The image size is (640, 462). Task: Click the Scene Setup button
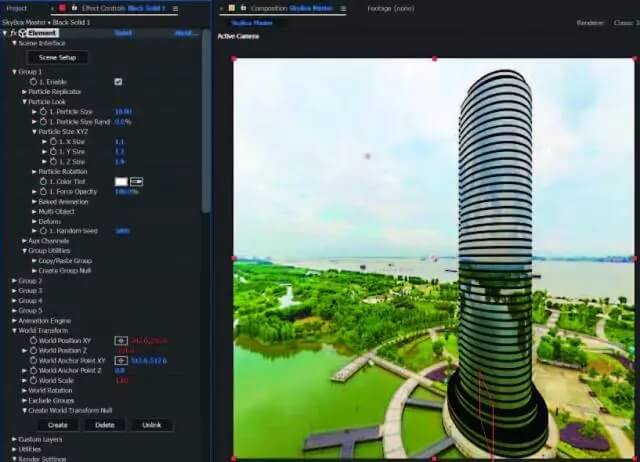tap(57, 58)
